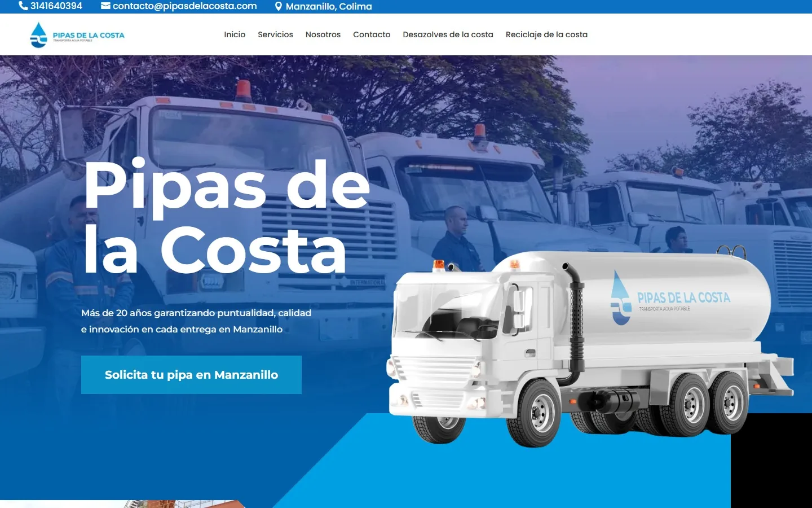812x508 pixels.
Task: Call phone number 3141640394
Action: 56,6
